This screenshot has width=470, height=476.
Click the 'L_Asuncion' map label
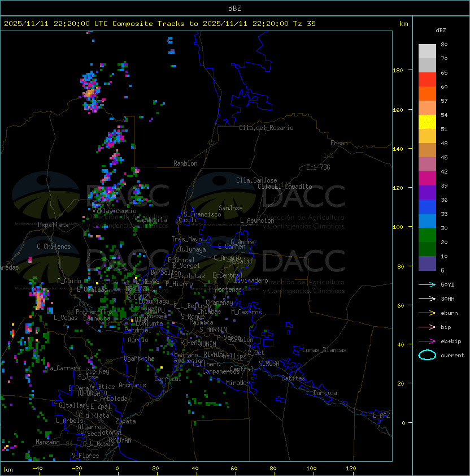click(257, 220)
